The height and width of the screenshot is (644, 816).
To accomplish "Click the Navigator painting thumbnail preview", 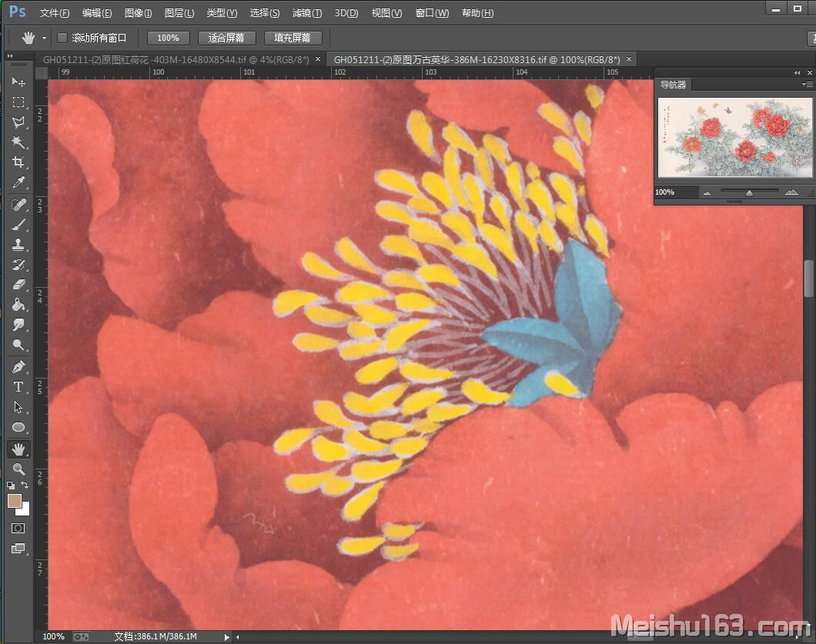I will click(x=734, y=137).
